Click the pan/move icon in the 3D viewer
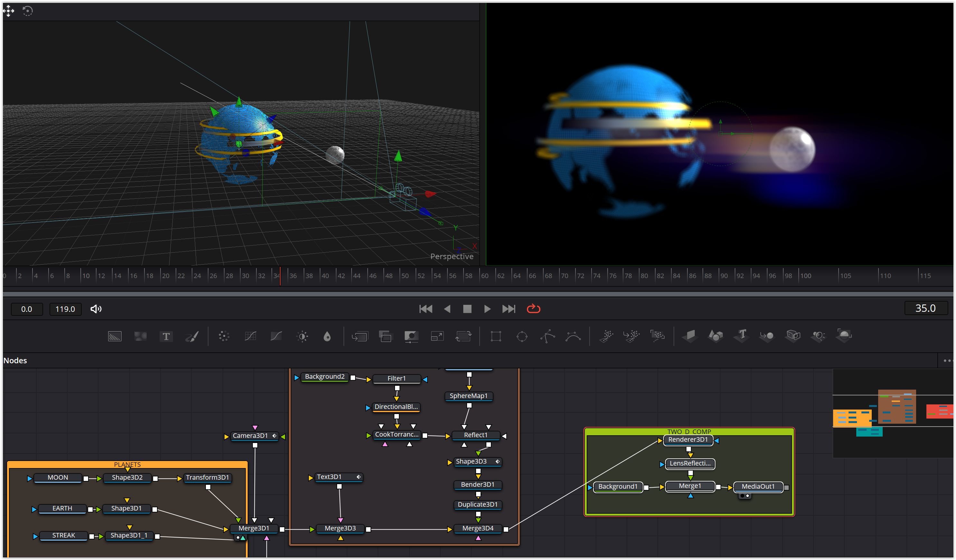Image resolution: width=956 pixels, height=560 pixels. point(9,11)
